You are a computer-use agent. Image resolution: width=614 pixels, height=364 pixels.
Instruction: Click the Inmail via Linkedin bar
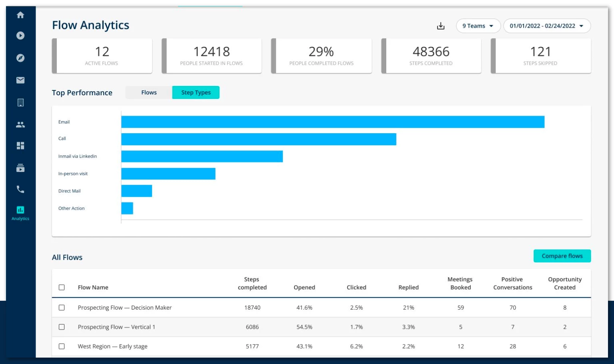[202, 156]
